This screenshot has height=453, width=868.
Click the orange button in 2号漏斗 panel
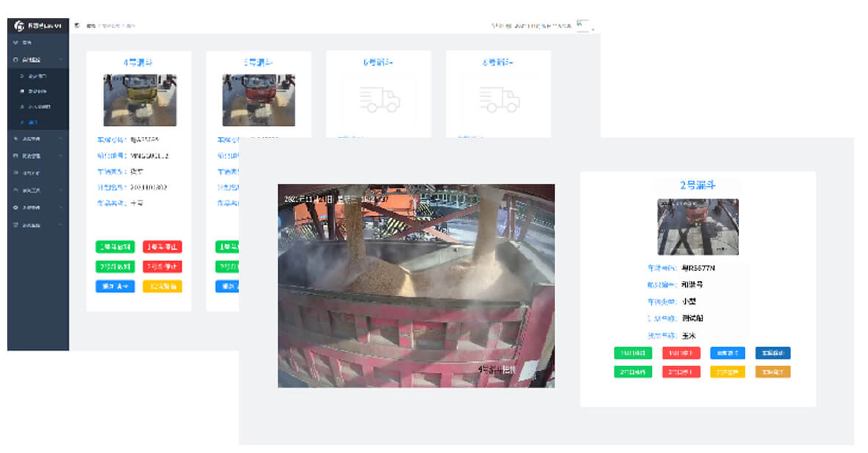(773, 372)
